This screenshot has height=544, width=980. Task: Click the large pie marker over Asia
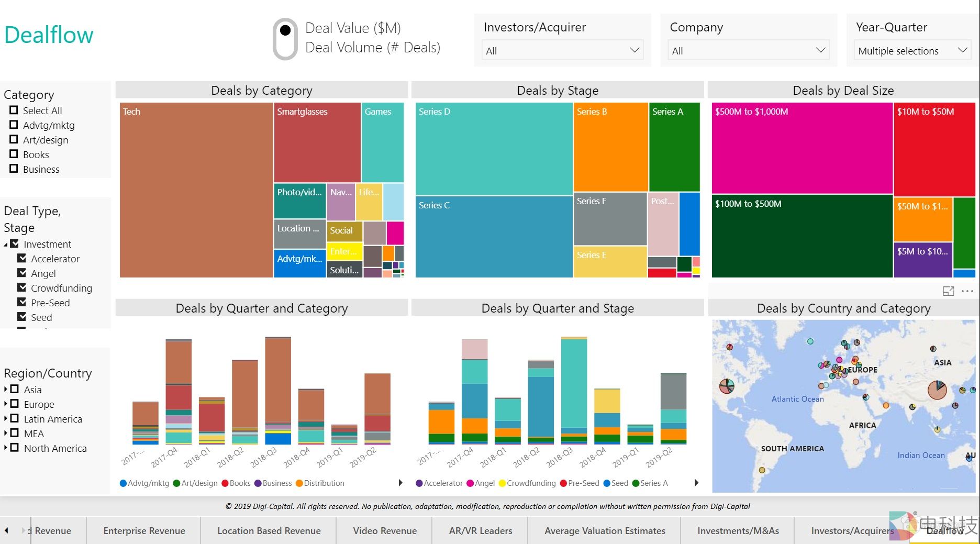[x=937, y=390]
